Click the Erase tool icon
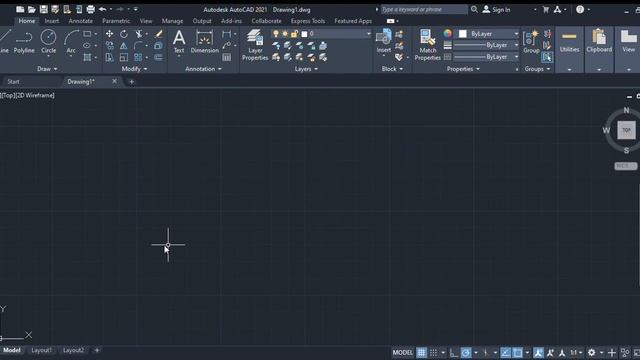The height and width of the screenshot is (360, 640). click(158, 34)
